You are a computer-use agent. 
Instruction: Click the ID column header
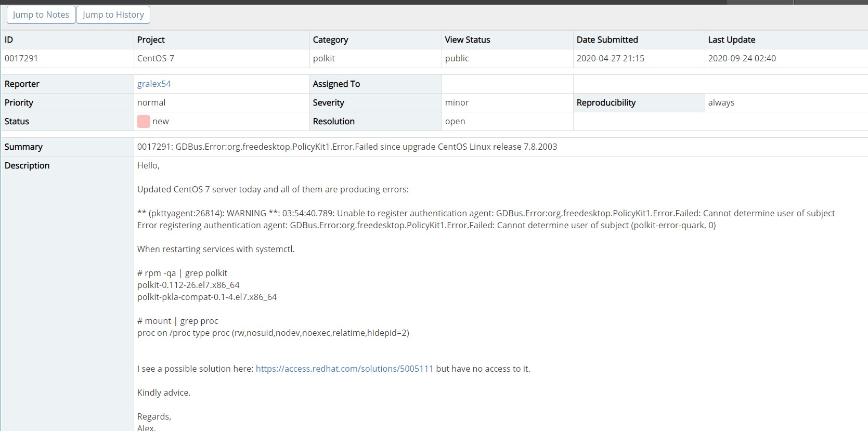click(9, 40)
